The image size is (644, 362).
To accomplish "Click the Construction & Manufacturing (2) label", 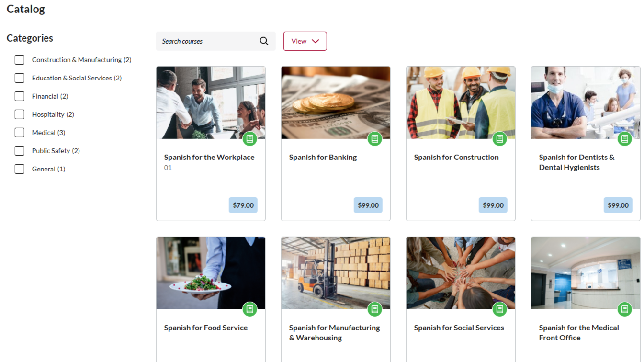I will point(81,60).
